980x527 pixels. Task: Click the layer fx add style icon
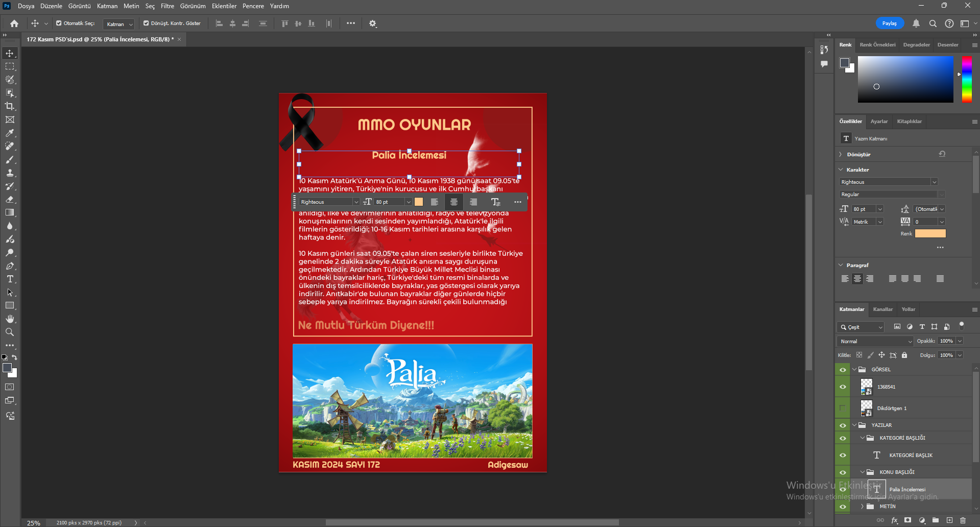click(895, 520)
